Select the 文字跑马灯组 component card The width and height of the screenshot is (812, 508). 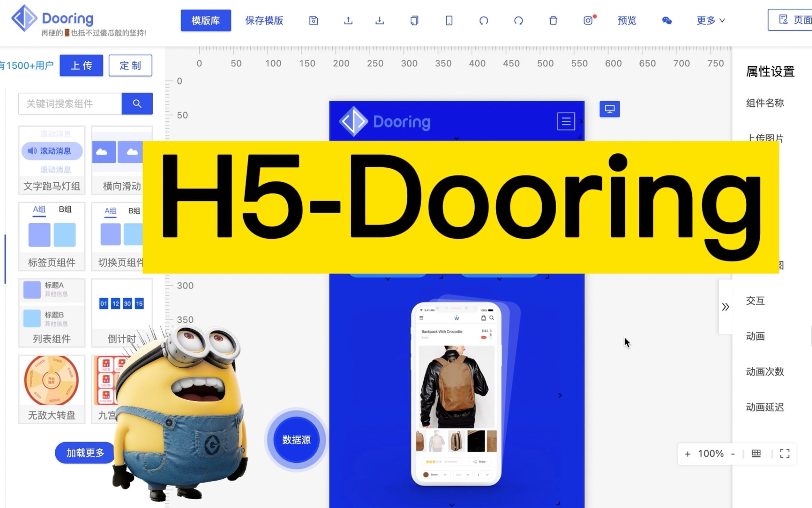tap(52, 160)
